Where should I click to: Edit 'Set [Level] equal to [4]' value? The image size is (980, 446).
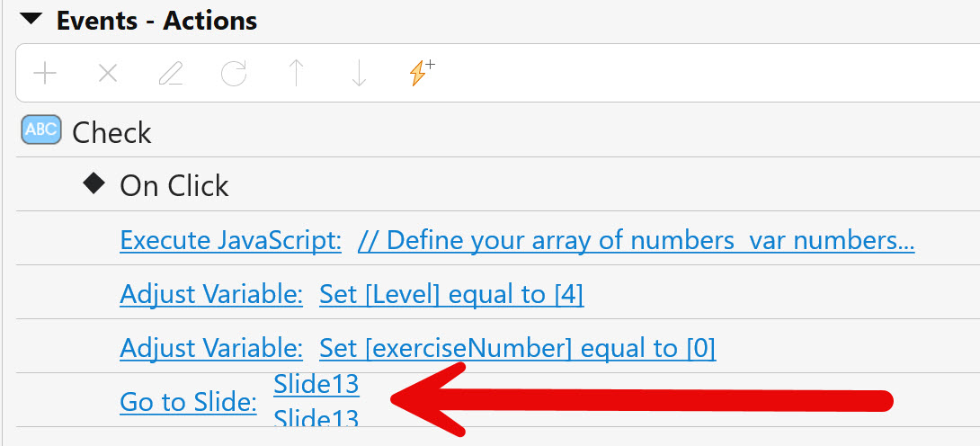coord(451,294)
